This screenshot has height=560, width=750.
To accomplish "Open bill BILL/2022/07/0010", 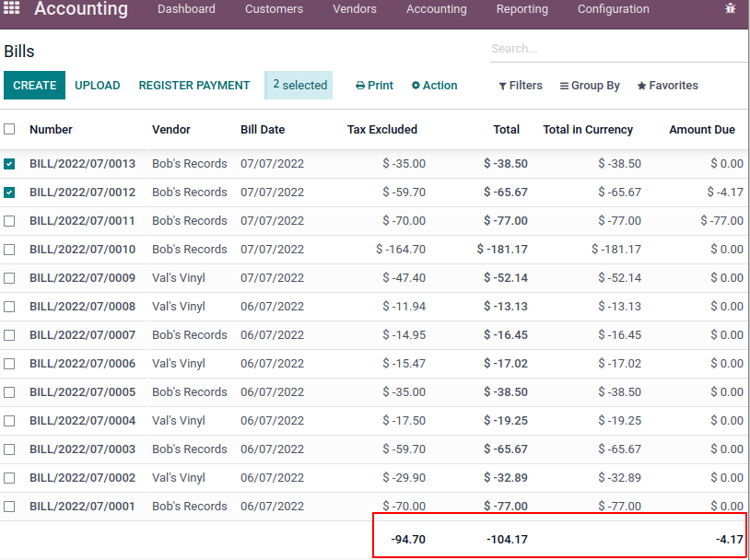I will pyautogui.click(x=82, y=250).
